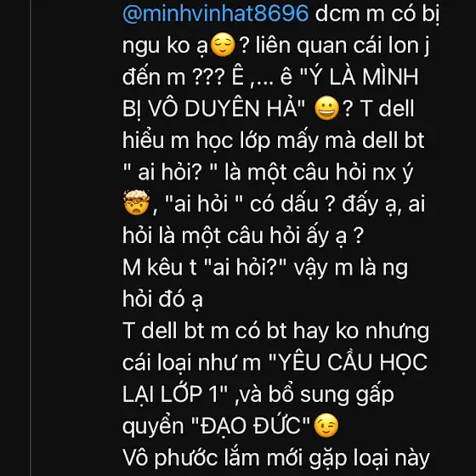Screen dimensions: 476x476
Task: Open the @minhvinhat8696 mention link
Action: 216,14
